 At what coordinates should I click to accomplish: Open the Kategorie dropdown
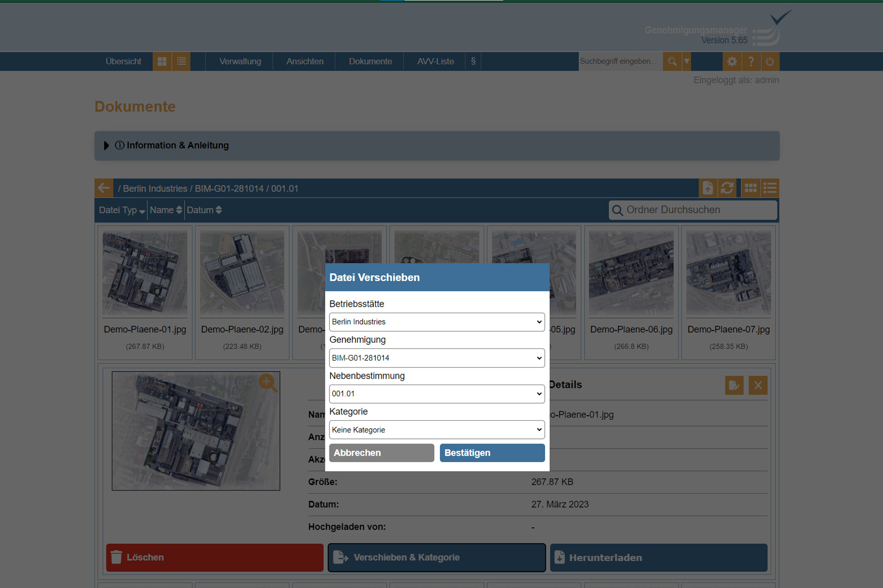[436, 430]
